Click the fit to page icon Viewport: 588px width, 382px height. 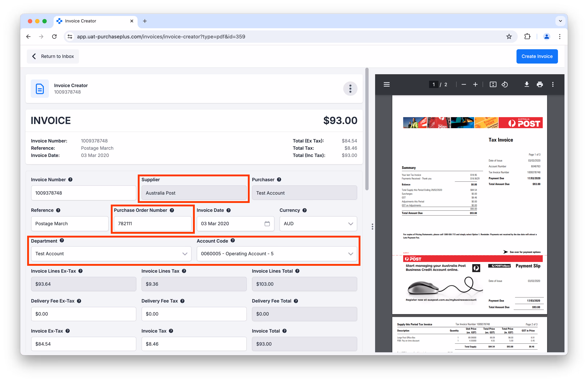[493, 85]
